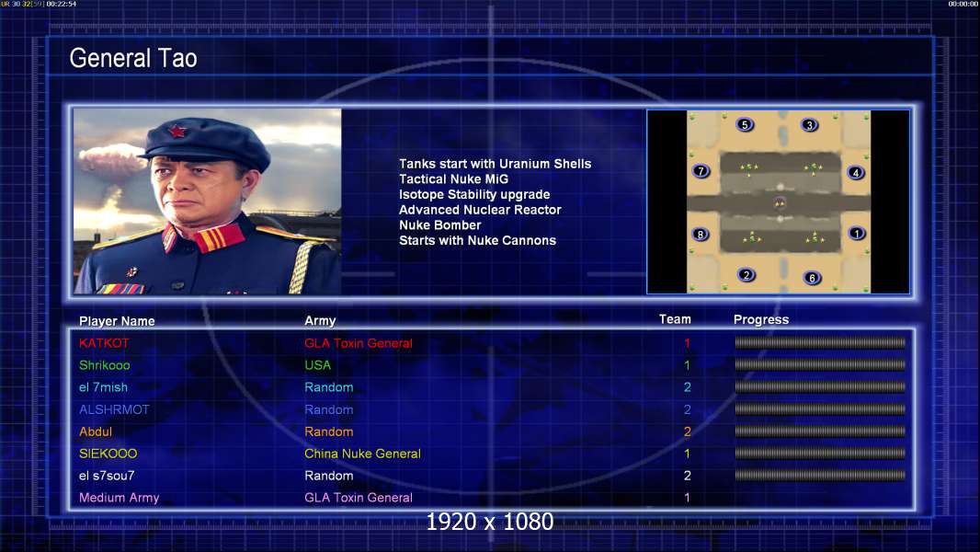The image size is (980, 552).
Task: Click start position marker 2 on minimap
Action: (746, 274)
